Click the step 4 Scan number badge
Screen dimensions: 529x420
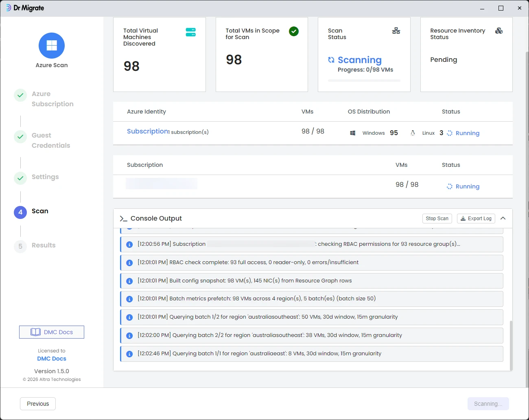[20, 212]
